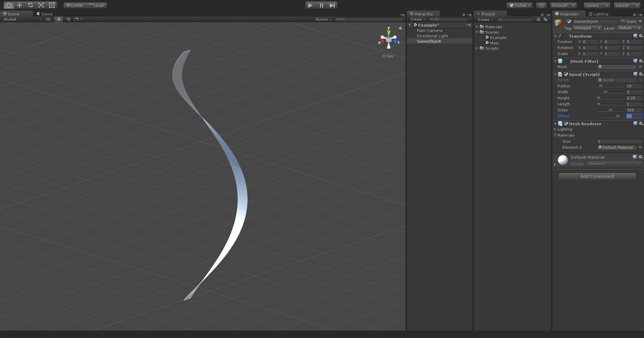Select the Hand tool
This screenshot has height=338, width=644.
(x=9, y=5)
